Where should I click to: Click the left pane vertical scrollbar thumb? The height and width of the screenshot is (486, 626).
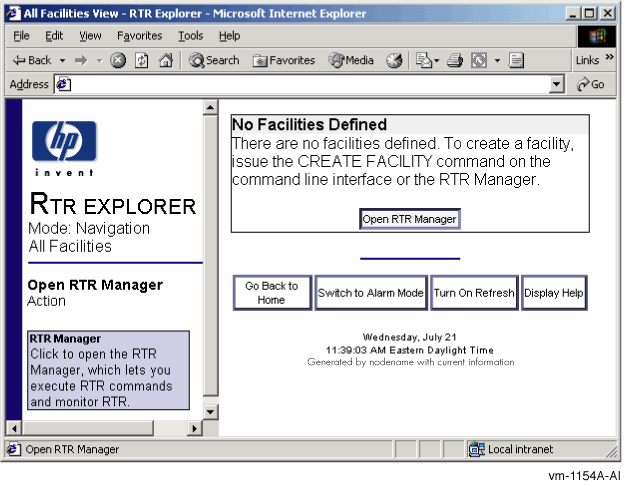coord(210,255)
